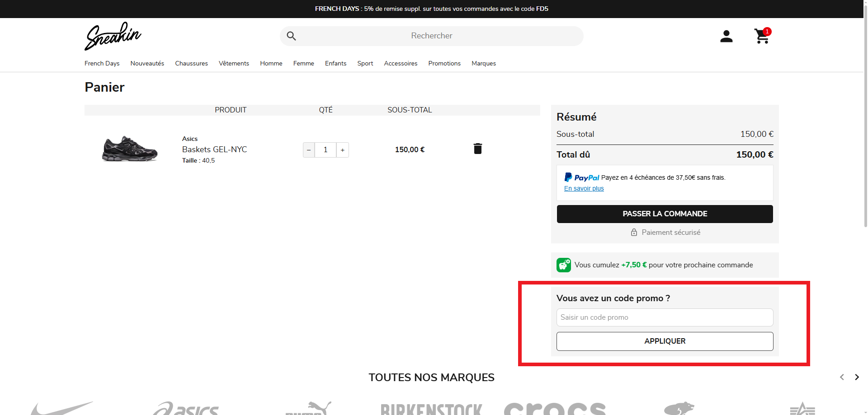Click the +7,50 € loyalty amount
Viewport: 868px width, 415px height.
(634, 265)
